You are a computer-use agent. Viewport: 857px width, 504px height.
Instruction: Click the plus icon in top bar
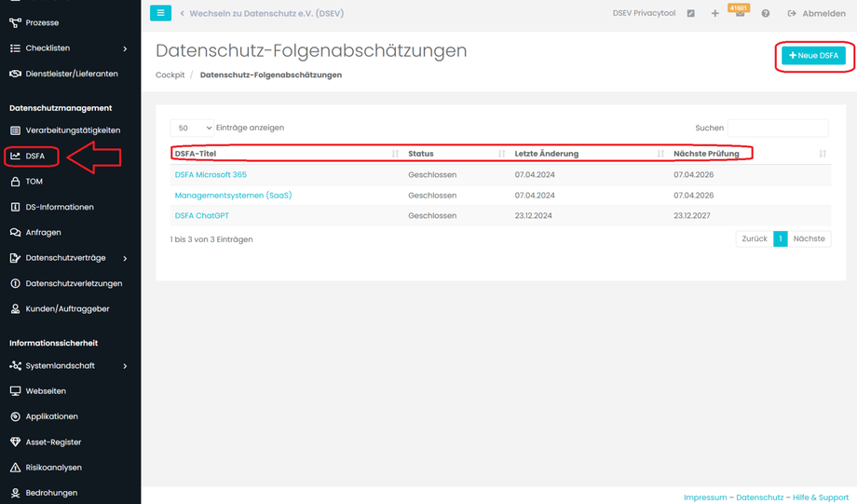click(714, 14)
